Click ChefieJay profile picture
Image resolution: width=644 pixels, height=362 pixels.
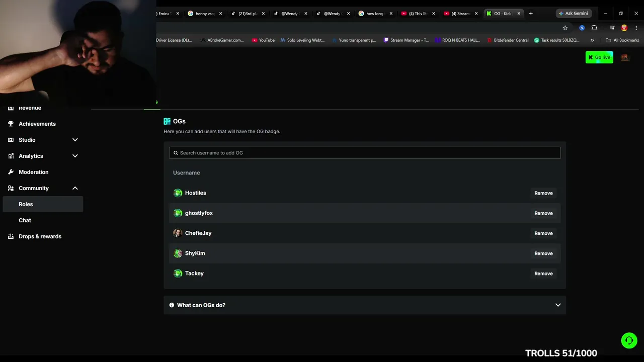click(178, 233)
